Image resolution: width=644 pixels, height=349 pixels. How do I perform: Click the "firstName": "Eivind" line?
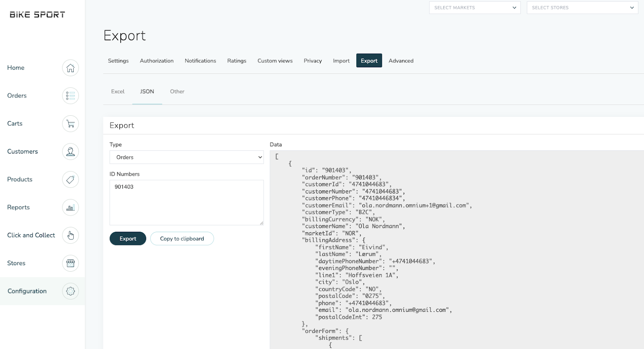coord(352,247)
